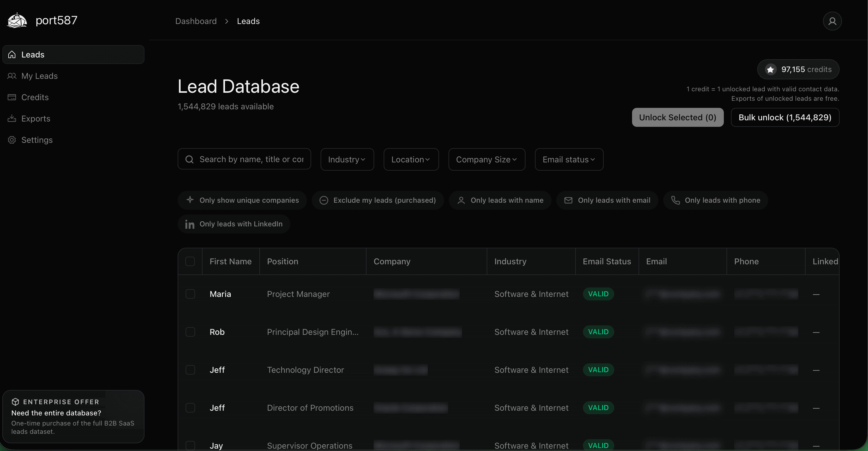868x451 pixels.
Task: Select the checkbox on Maria's row
Action: click(190, 294)
